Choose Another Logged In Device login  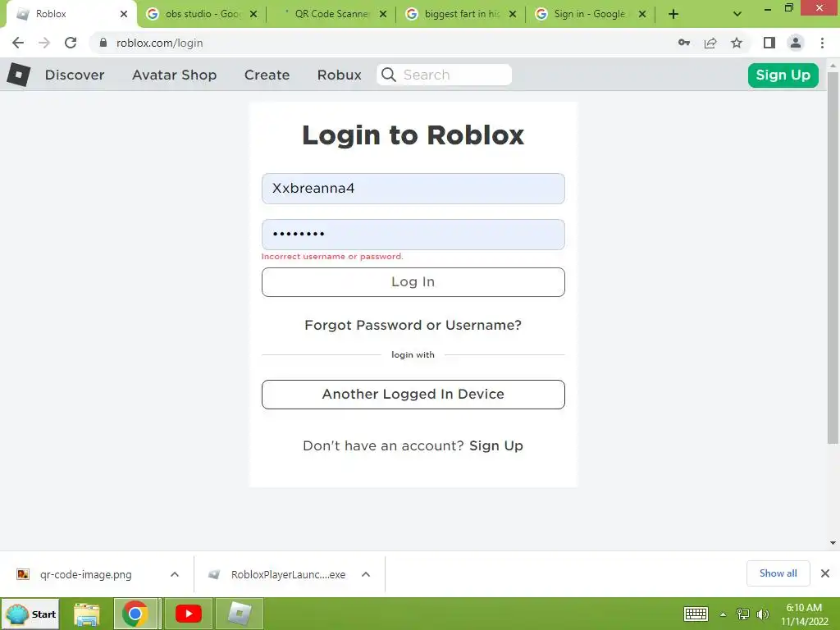tap(413, 395)
